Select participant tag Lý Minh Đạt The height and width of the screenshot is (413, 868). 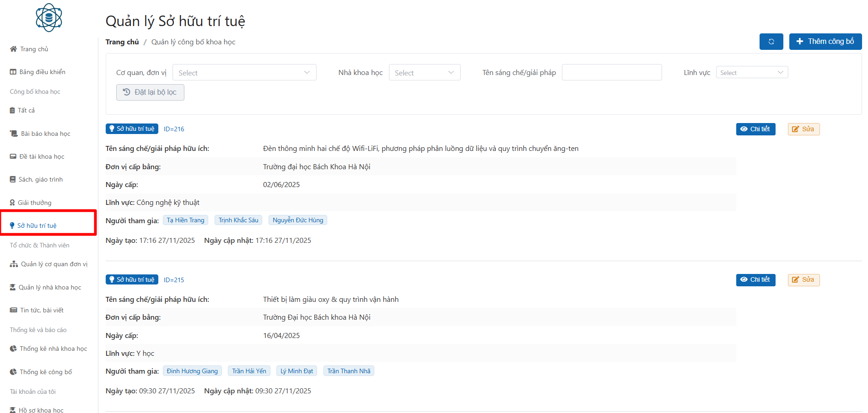coord(297,371)
